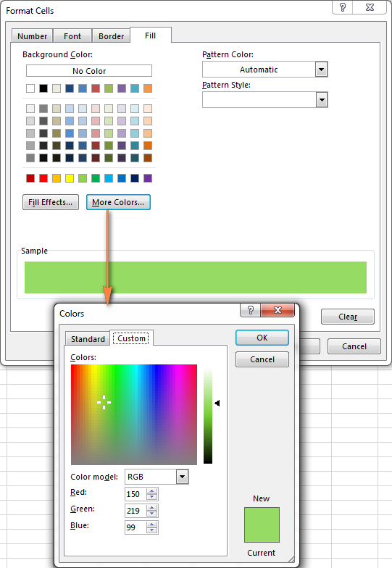This screenshot has width=392, height=568.
Task: Expand the Pattern Color dropdown
Action: [x=322, y=70]
